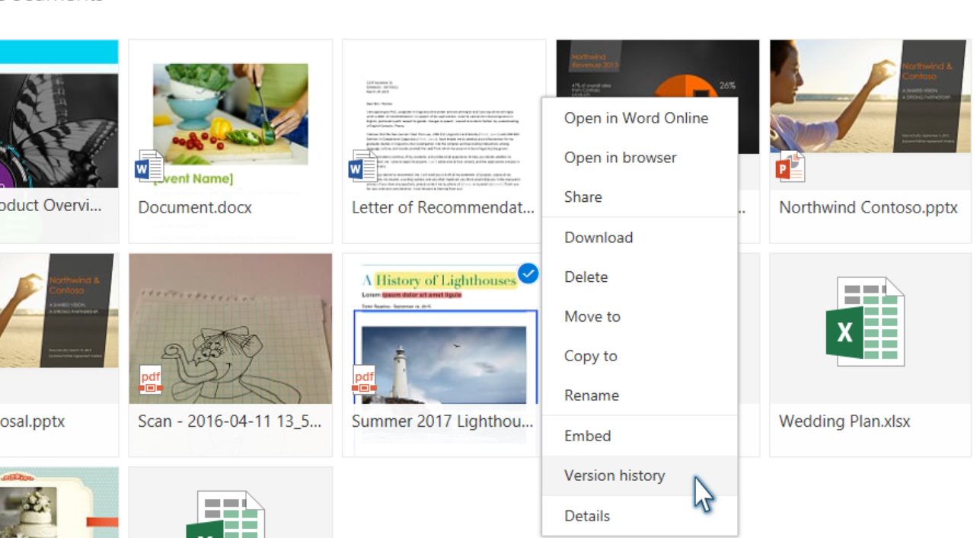The width and height of the screenshot is (980, 538).
Task: Open the History of Lighthouses thumbnail
Action: coord(444,328)
